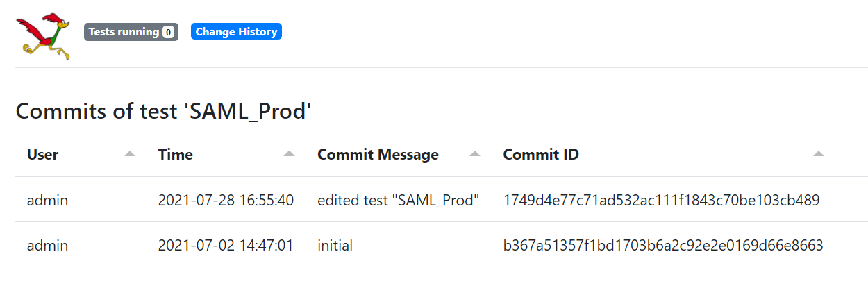Click the 'initial' commit message
This screenshot has height=288, width=868.
coord(335,245)
